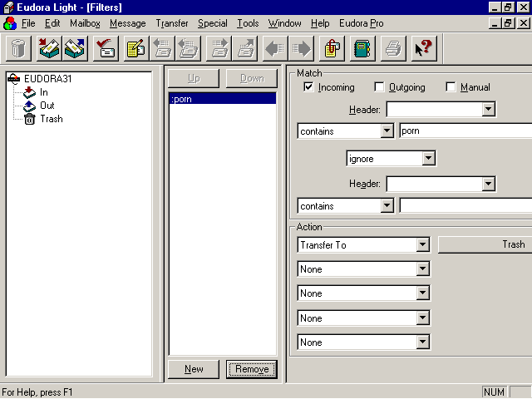Open the Eudora Pro menu
Image resolution: width=532 pixels, height=399 pixels.
coord(362,23)
